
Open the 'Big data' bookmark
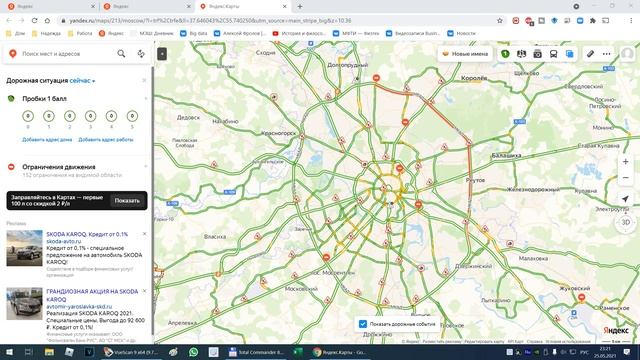194,33
